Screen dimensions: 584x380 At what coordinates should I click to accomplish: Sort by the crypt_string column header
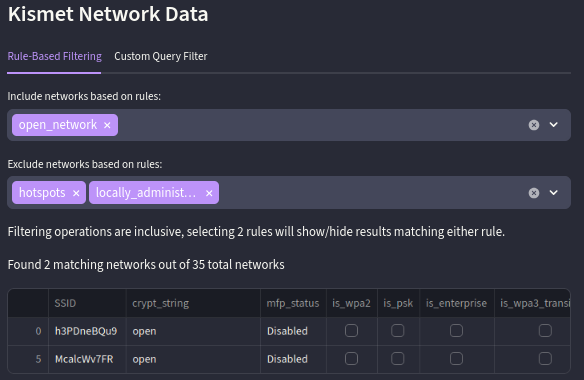pyautogui.click(x=193, y=303)
